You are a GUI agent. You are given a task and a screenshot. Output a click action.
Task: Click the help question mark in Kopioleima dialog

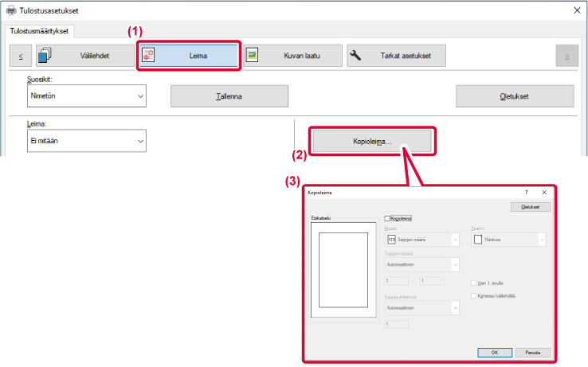point(527,193)
